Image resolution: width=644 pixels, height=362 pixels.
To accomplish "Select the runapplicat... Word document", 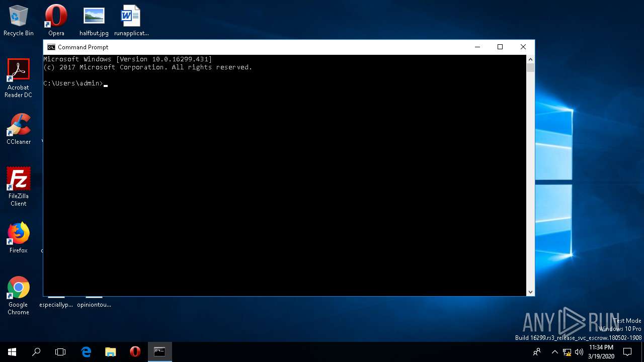I will click(131, 21).
